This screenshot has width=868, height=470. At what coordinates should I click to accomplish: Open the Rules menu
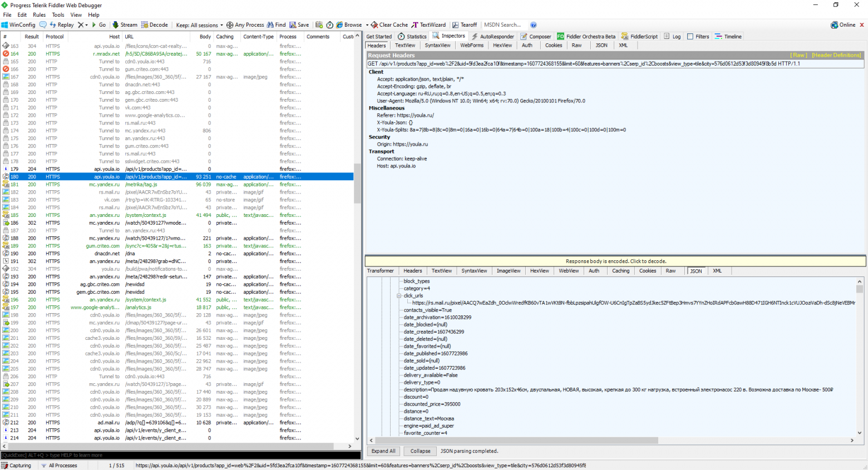point(39,15)
